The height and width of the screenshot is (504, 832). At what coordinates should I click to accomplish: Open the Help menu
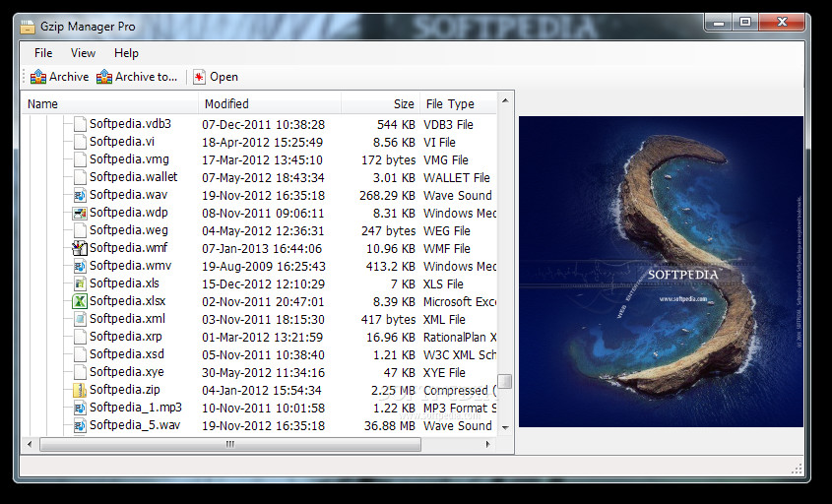pos(126,53)
